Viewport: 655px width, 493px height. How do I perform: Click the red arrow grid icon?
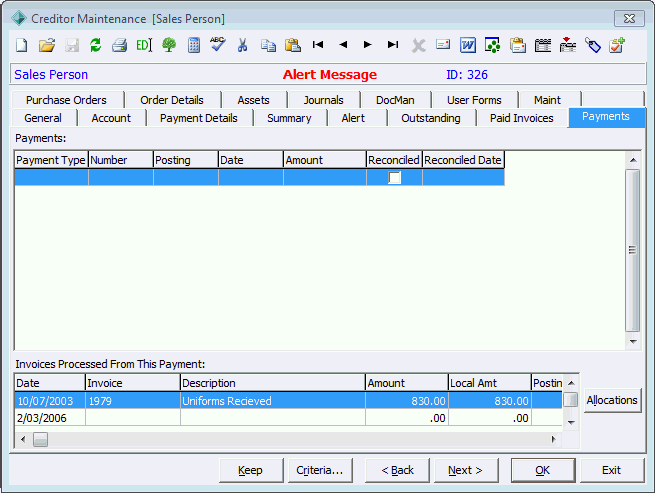568,44
